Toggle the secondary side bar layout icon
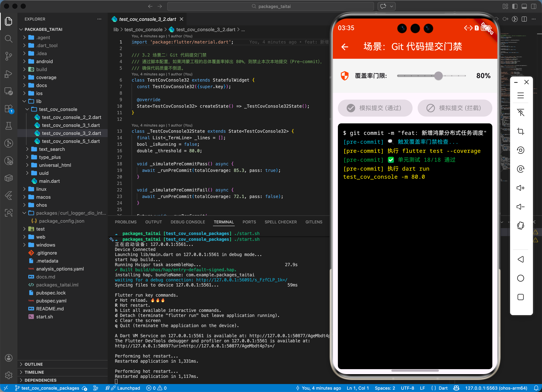The image size is (542, 392). click(x=533, y=7)
